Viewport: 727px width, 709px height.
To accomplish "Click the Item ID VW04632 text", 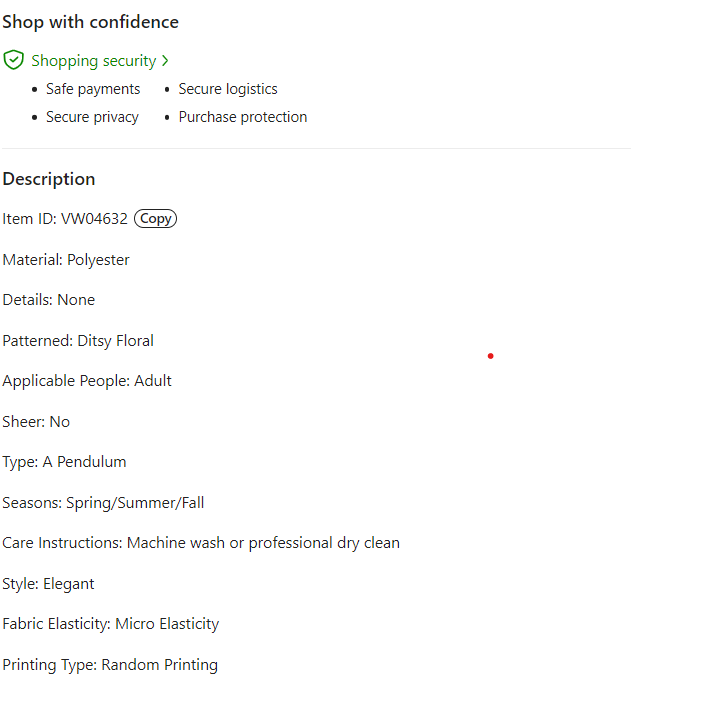I will (65, 219).
